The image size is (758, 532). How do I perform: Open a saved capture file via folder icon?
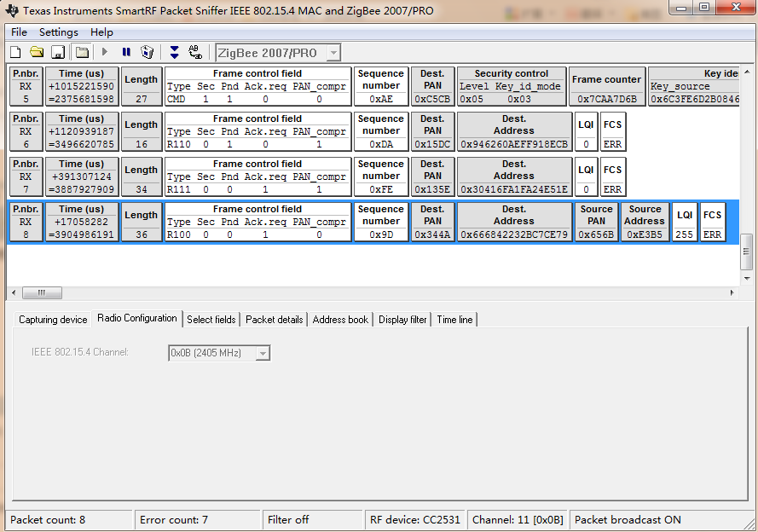pyautogui.click(x=37, y=52)
